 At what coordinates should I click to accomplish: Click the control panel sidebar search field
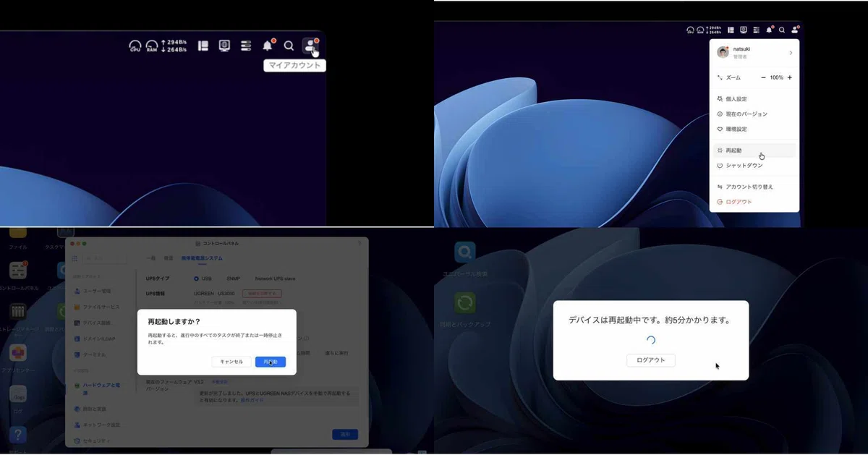[x=104, y=258]
